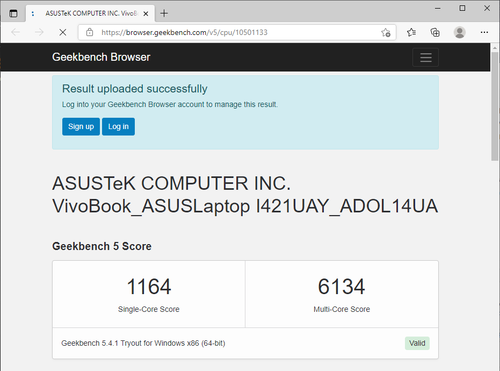The image size is (500, 371).
Task: Open the browser profile avatar
Action: pos(460,32)
